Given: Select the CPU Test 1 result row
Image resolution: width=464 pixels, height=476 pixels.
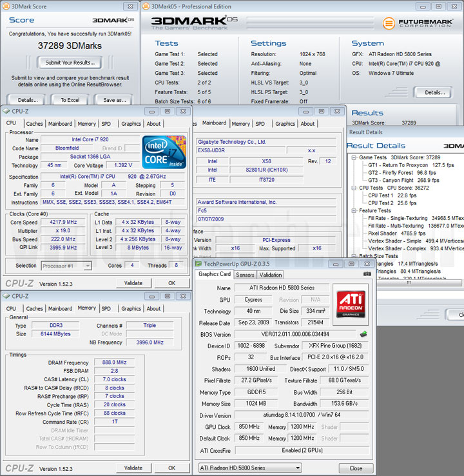Looking at the screenshot, I should [392, 195].
